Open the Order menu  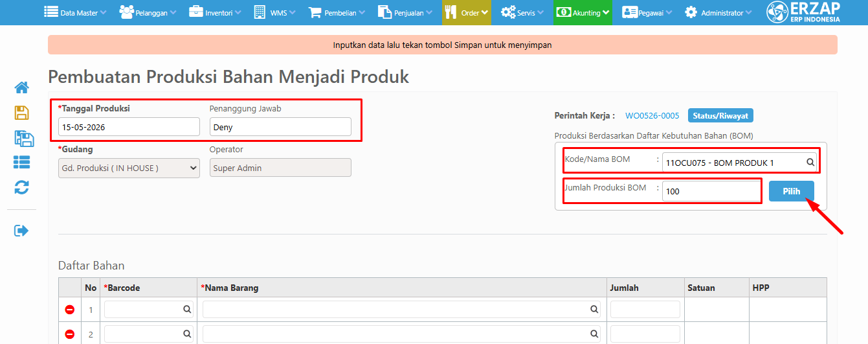[467, 12]
